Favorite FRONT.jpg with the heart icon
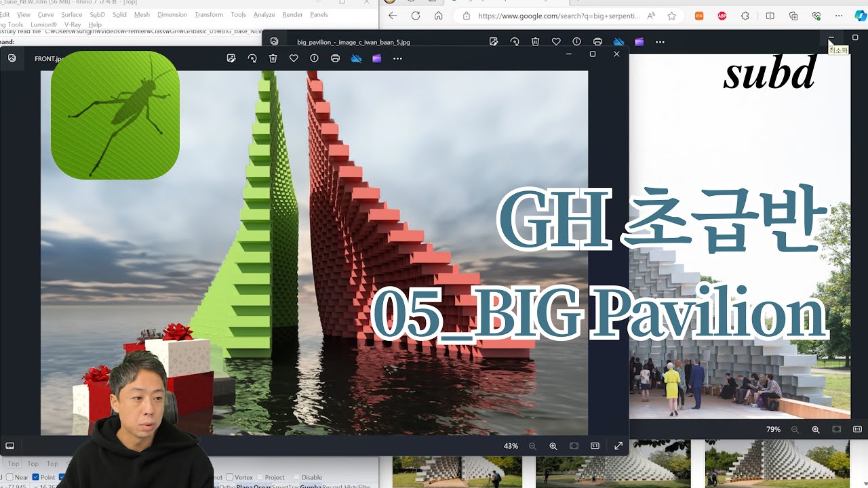 tap(294, 58)
